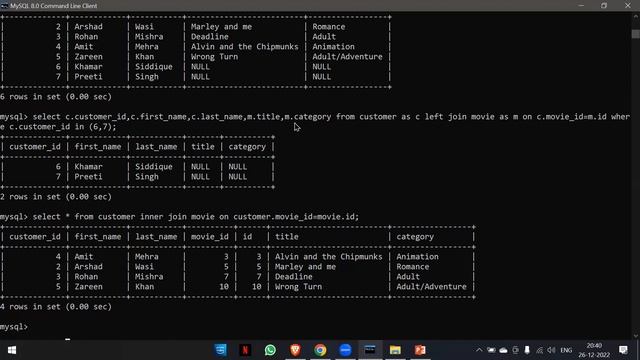640x360 pixels.
Task: Click 'Siddique' in the two-row result table
Action: pyautogui.click(x=153, y=167)
